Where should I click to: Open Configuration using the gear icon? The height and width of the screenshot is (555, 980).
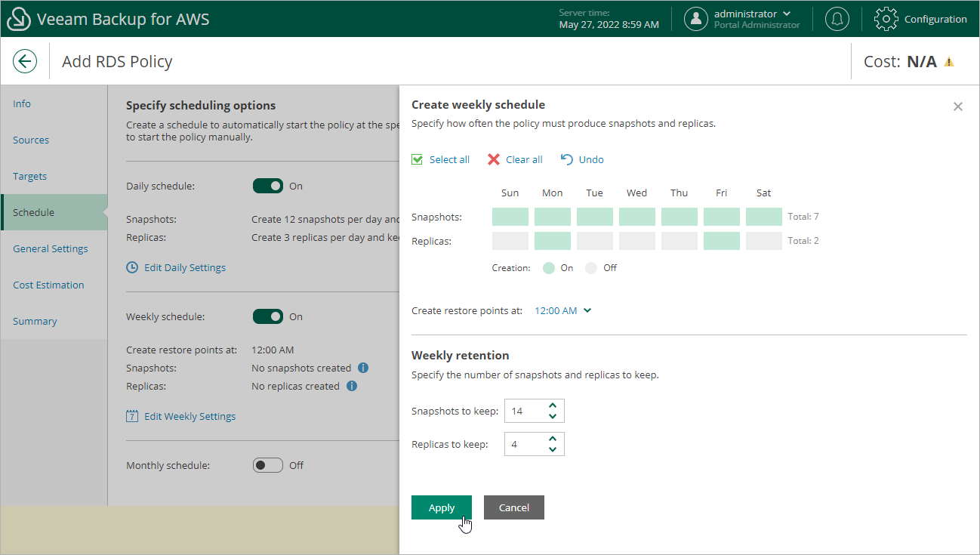tap(886, 18)
